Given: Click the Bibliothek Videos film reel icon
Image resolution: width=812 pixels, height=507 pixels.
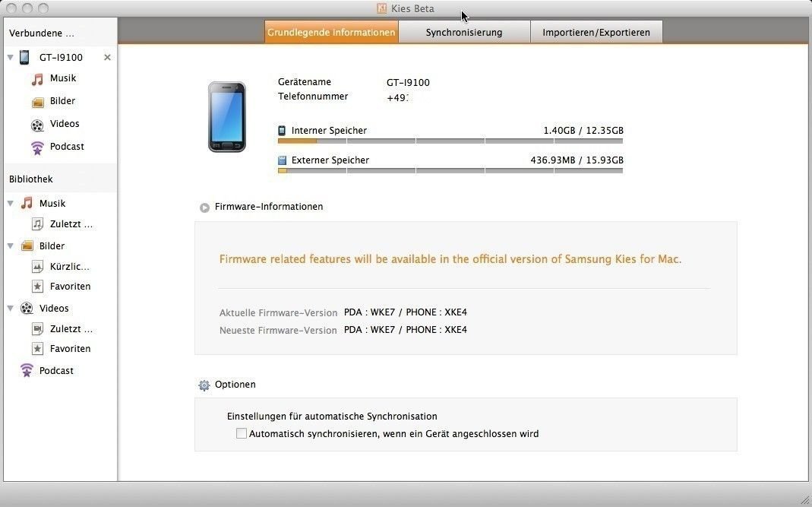Looking at the screenshot, I should click(27, 309).
